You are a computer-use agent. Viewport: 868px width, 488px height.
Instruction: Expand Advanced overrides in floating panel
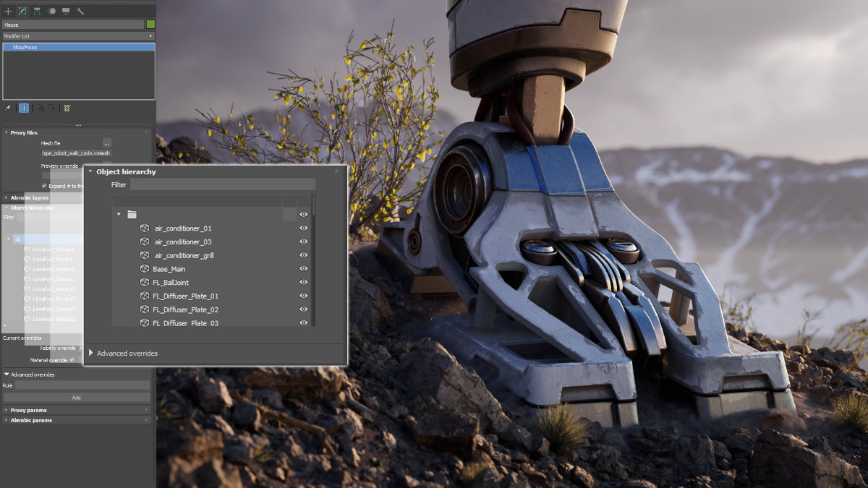click(x=91, y=353)
